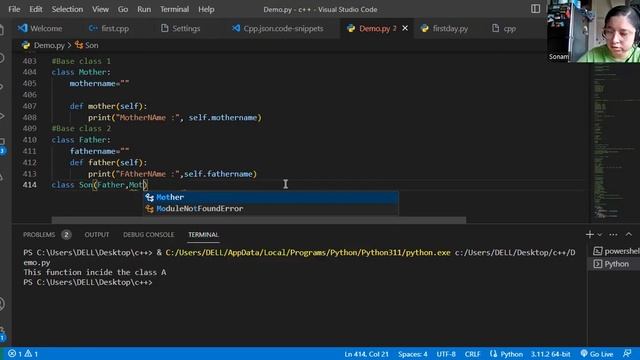
Task: Open terminal panel more actions menu
Action: (613, 234)
